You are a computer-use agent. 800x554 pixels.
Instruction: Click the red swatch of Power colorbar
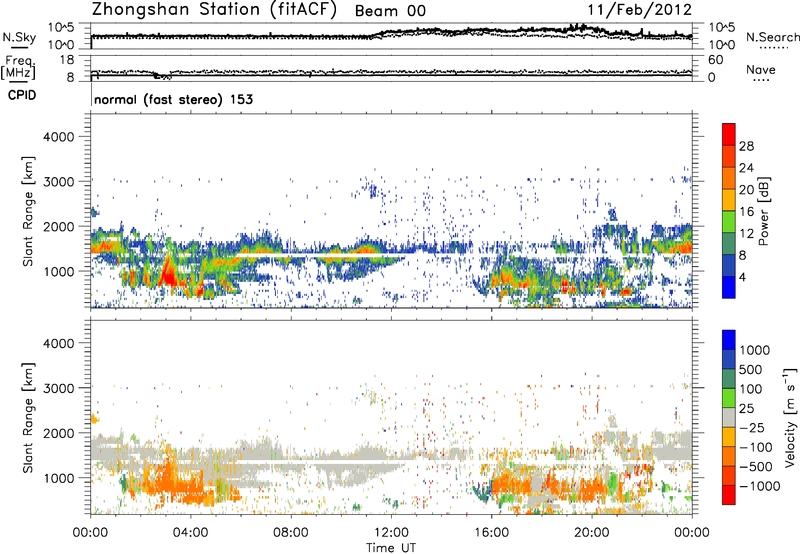pos(729,135)
